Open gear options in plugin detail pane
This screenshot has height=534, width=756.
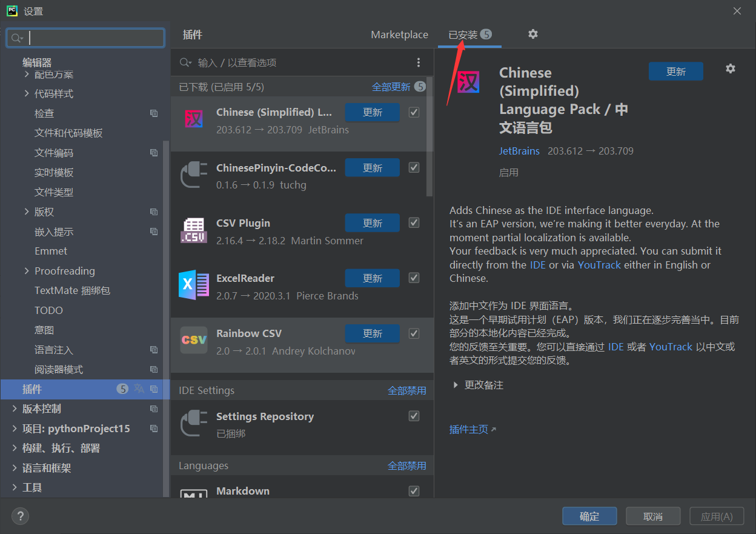coord(731,68)
